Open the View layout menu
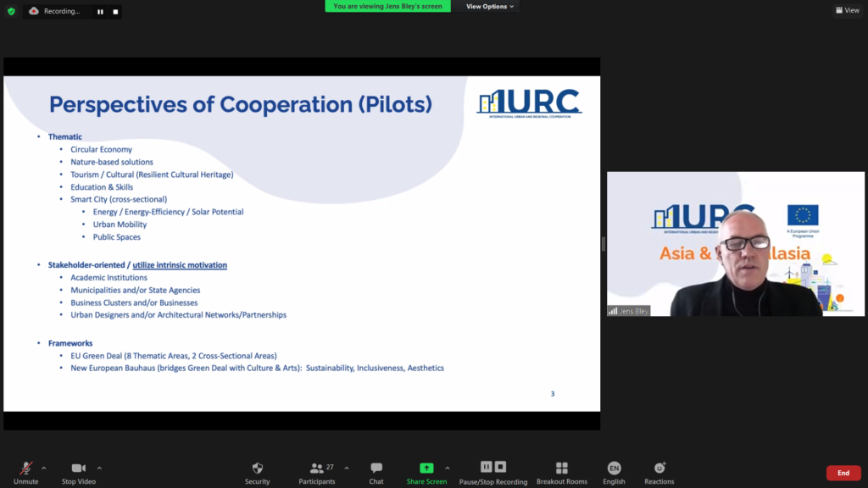The width and height of the screenshot is (868, 488). point(847,10)
